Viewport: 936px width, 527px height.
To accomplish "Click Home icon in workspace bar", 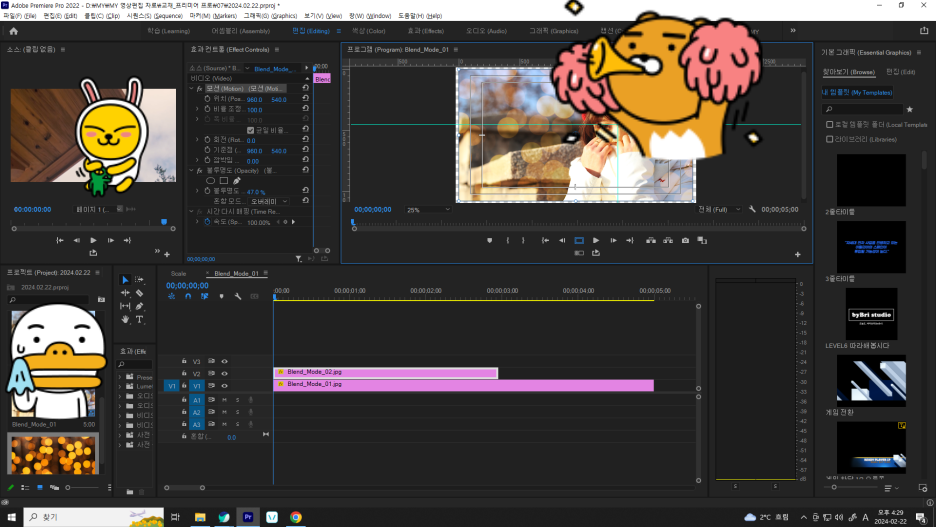I will 14,31.
